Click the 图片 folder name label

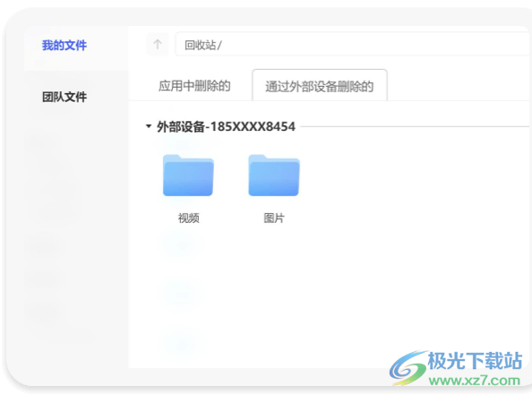[x=274, y=218]
